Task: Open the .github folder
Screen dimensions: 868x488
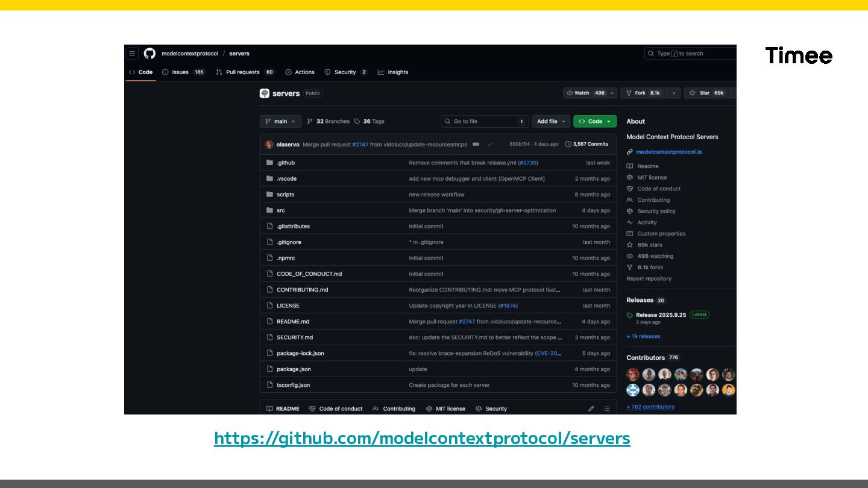Action: click(x=286, y=163)
